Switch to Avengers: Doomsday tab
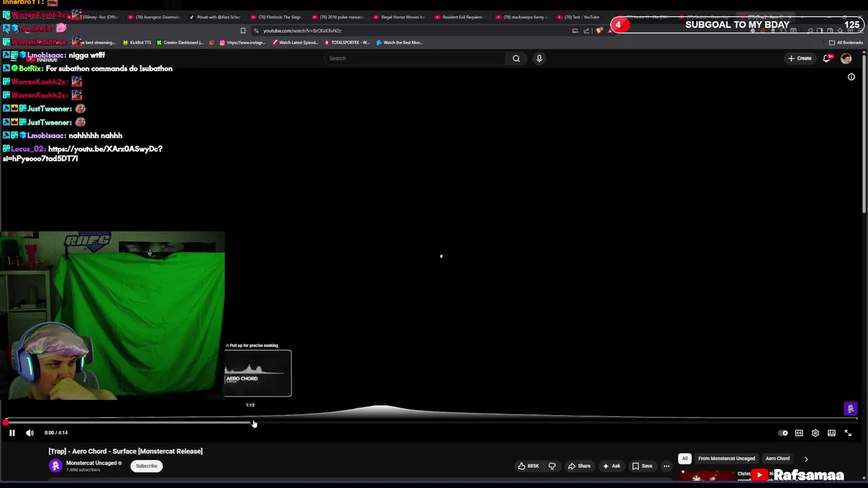 [x=153, y=17]
